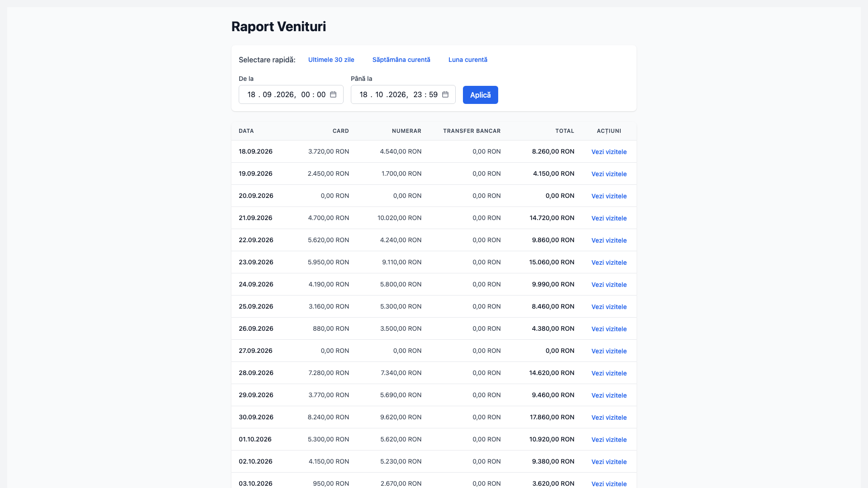Image resolution: width=868 pixels, height=488 pixels.
Task: Open Vezi vizitele for 27.09.2026
Action: [609, 351]
